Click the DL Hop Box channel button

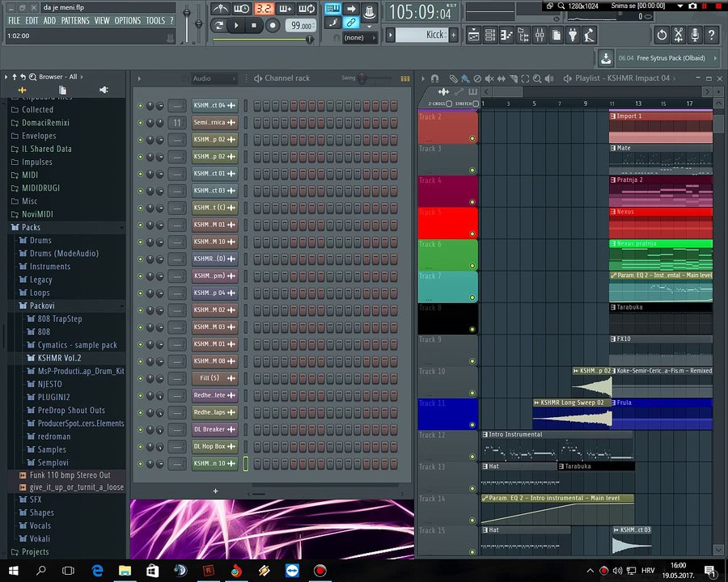point(214,446)
